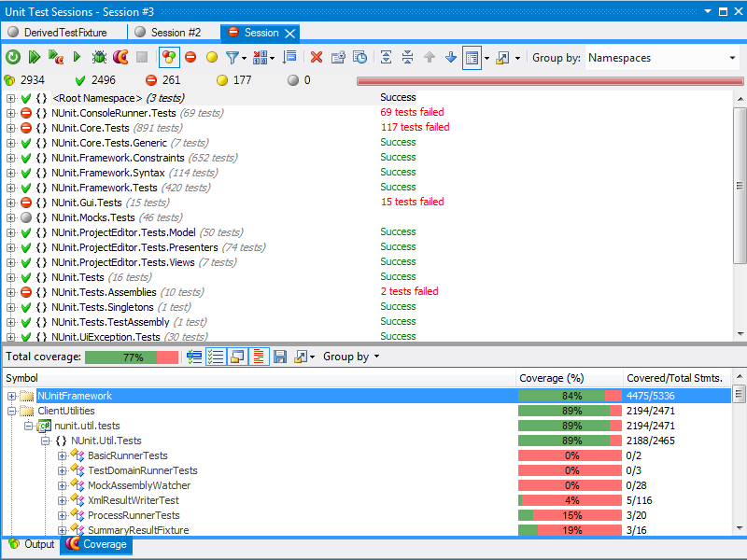Collapse the ClientUtilities coverage node
Viewport: 747px width, 560px height.
12,411
